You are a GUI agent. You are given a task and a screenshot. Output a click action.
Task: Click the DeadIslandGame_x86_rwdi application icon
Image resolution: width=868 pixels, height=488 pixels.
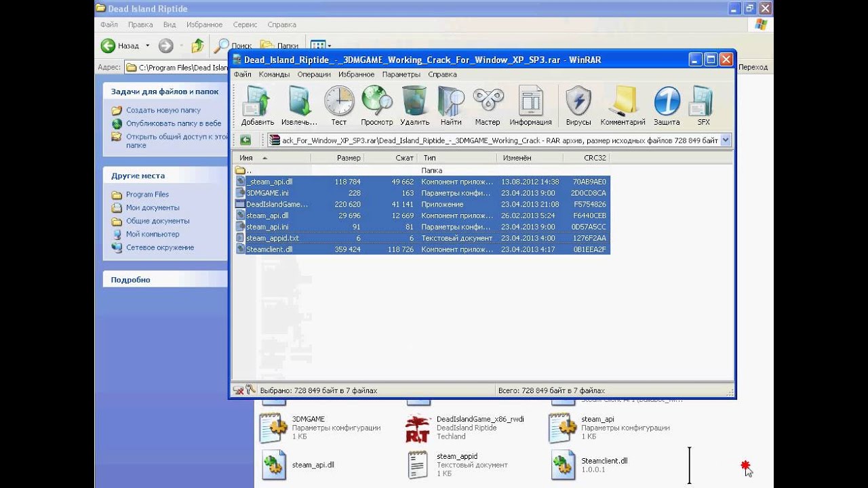(x=418, y=428)
